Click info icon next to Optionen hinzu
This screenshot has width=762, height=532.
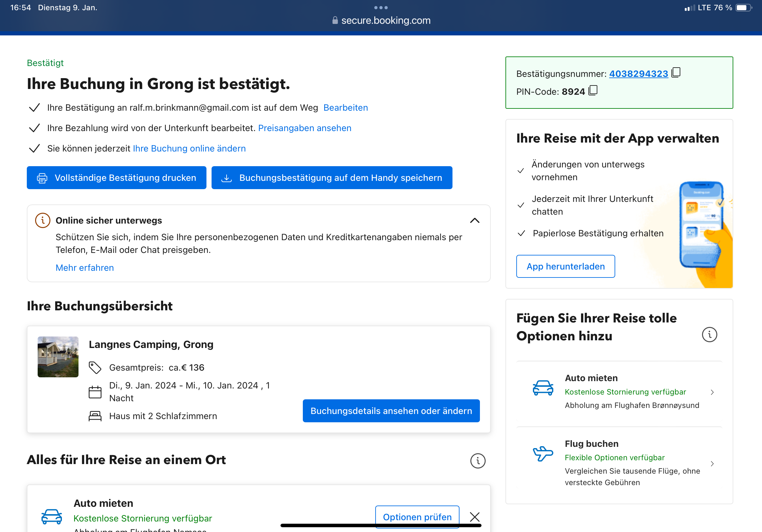point(709,335)
